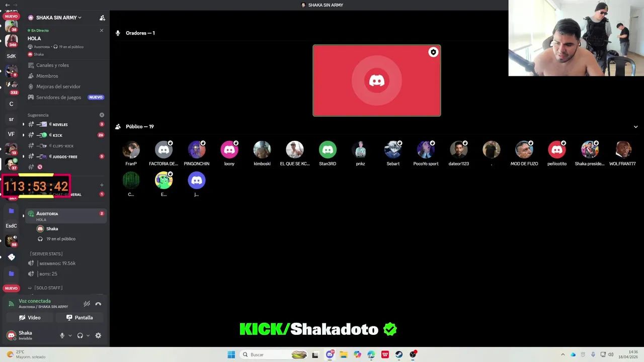Image resolution: width=644 pixels, height=362 pixels.
Task: Share screen with the Pantalla button
Action: point(79,318)
